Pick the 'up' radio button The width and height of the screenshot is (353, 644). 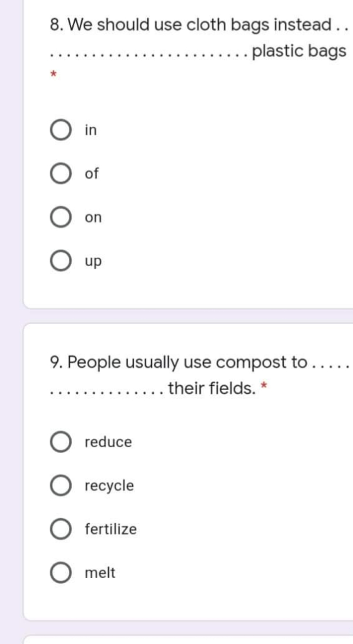coord(61,261)
